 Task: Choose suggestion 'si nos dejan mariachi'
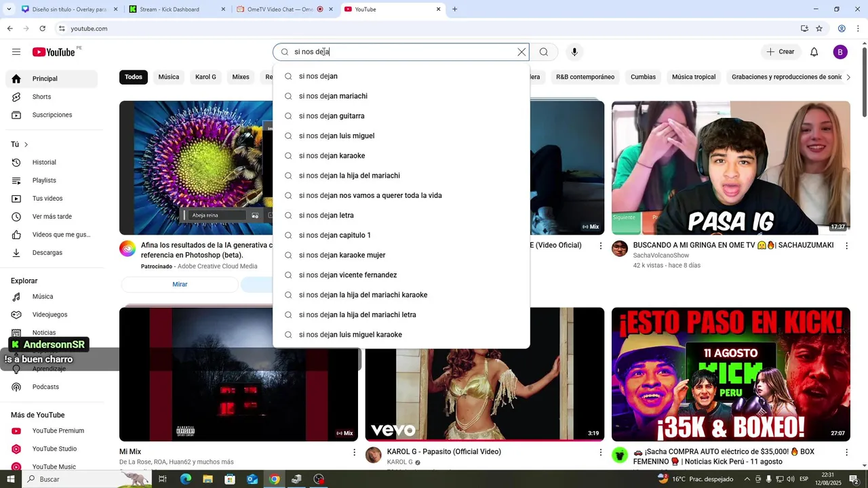401,96
